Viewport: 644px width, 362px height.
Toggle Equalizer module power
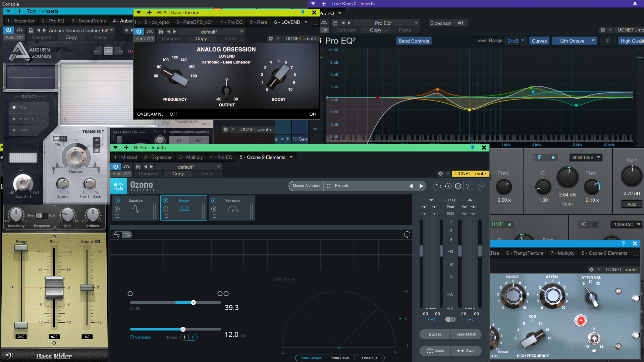click(117, 200)
